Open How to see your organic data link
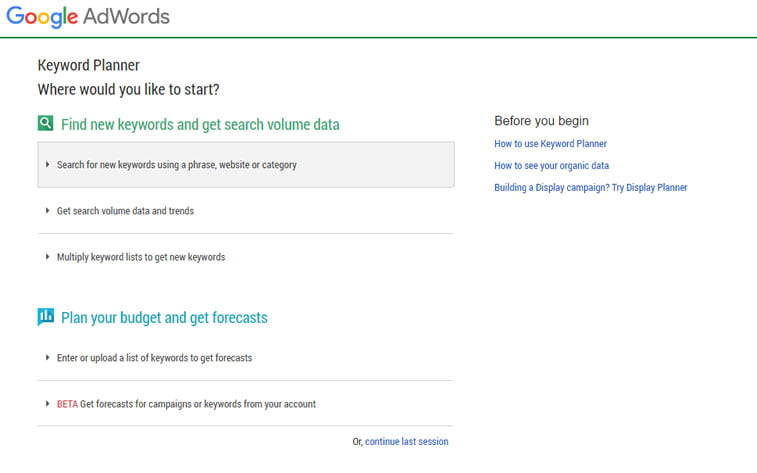Image resolution: width=757 pixels, height=473 pixels. (x=551, y=166)
